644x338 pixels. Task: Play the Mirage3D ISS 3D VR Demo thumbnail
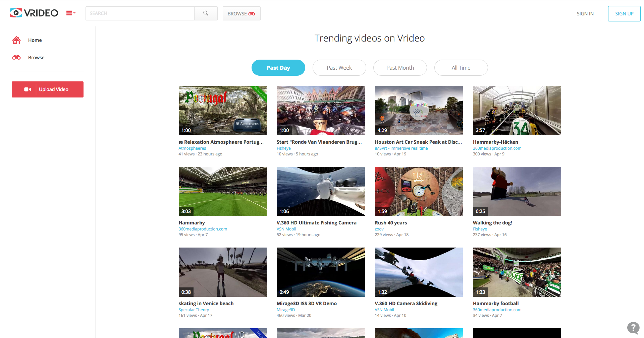pyautogui.click(x=320, y=272)
